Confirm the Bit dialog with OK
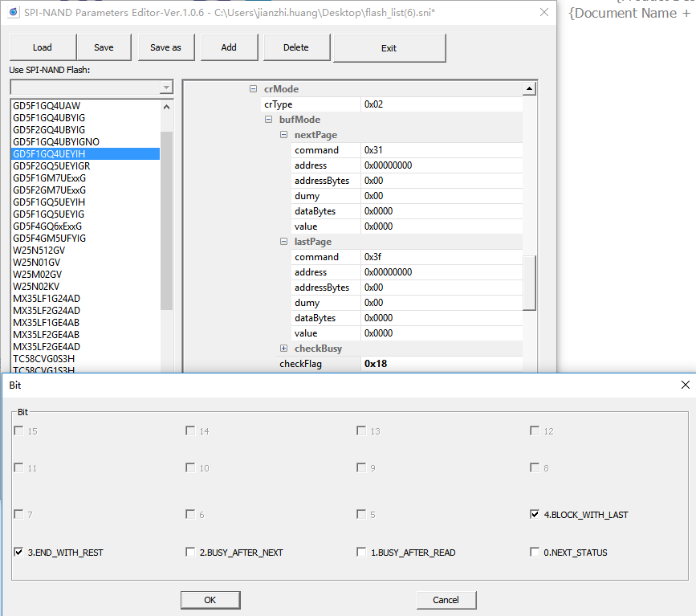 point(210,599)
